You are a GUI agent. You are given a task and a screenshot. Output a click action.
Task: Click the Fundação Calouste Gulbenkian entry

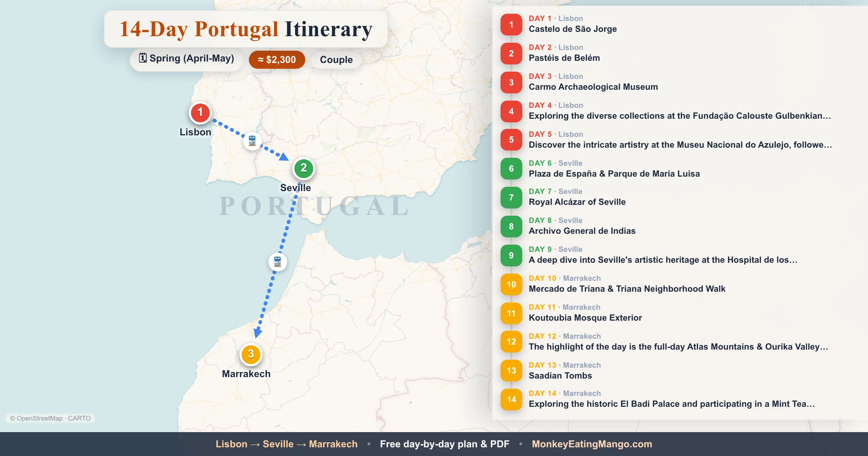click(x=680, y=116)
